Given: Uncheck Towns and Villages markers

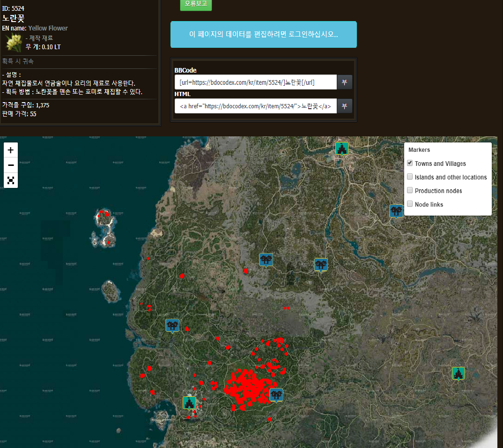Looking at the screenshot, I should tap(410, 163).
